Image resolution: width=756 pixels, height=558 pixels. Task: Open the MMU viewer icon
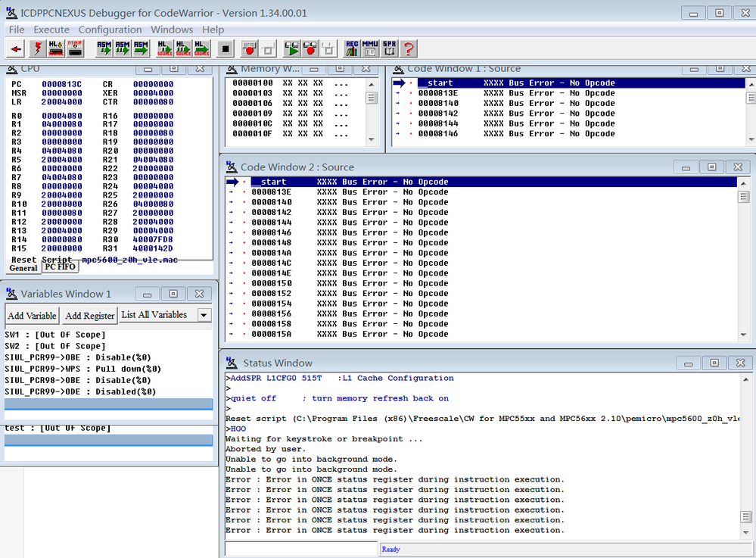pos(370,48)
